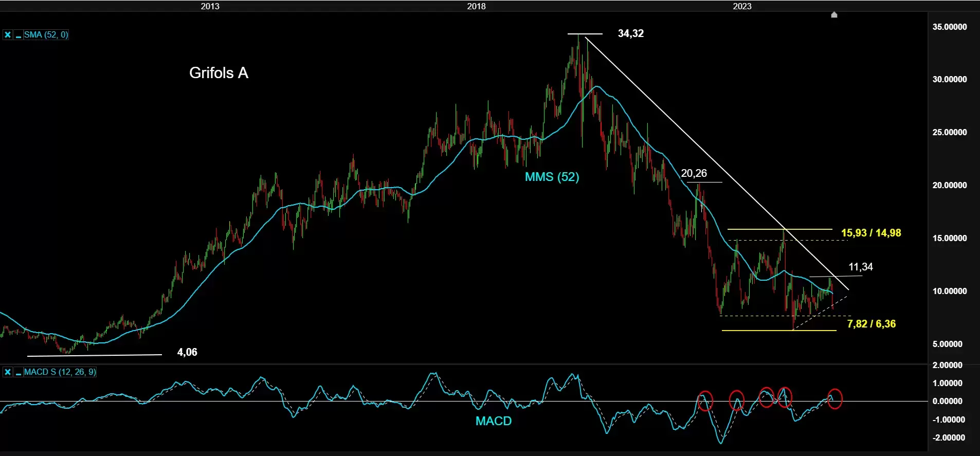Click the 35.00000 price axis value
The image size is (980, 456).
(x=950, y=27)
